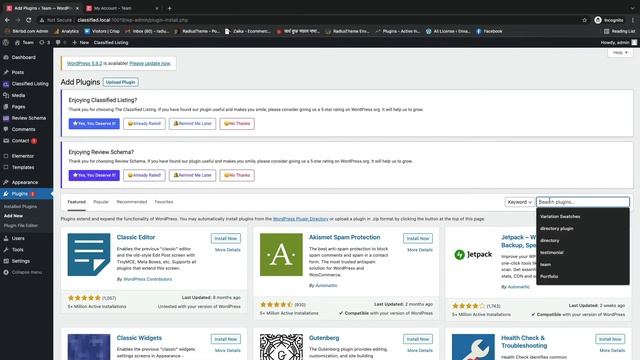
Task: Expand the Help panel
Action: pyautogui.click(x=620, y=53)
